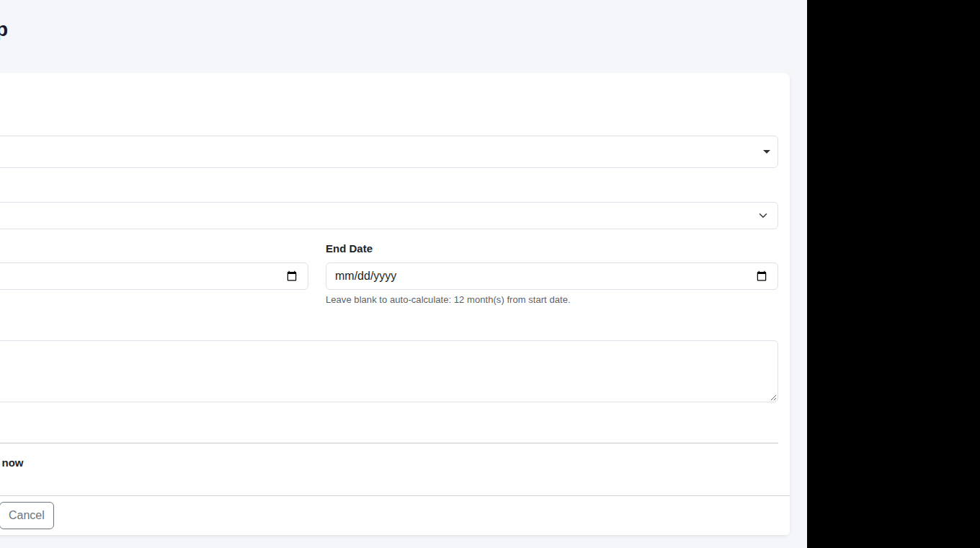The image size is (980, 548).
Task: Expand the second dropdown with chevron arrow
Action: (x=388, y=216)
